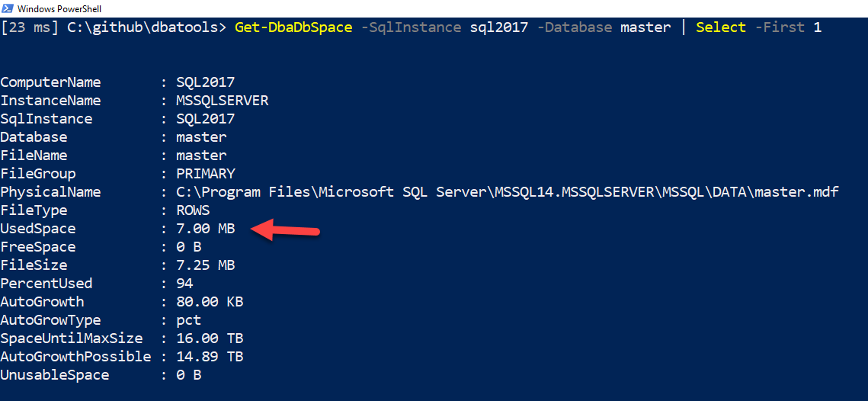Viewport: 868px width, 401px height.
Task: Click the PowerShell icon in the title bar
Action: 8,8
